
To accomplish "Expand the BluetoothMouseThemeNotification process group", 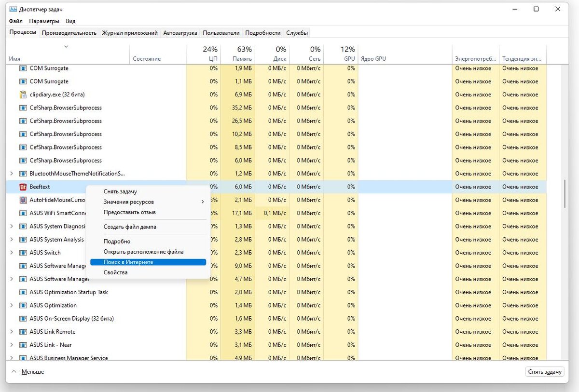I will pyautogui.click(x=12, y=174).
